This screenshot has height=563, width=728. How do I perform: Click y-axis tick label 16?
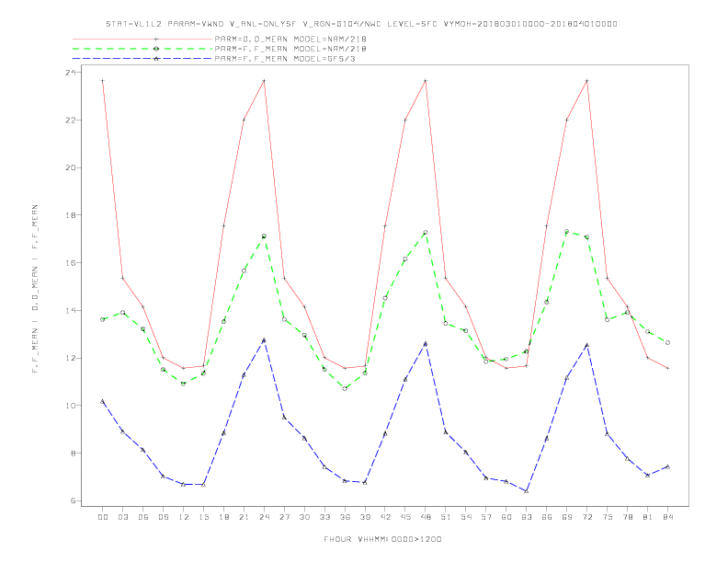[71, 263]
